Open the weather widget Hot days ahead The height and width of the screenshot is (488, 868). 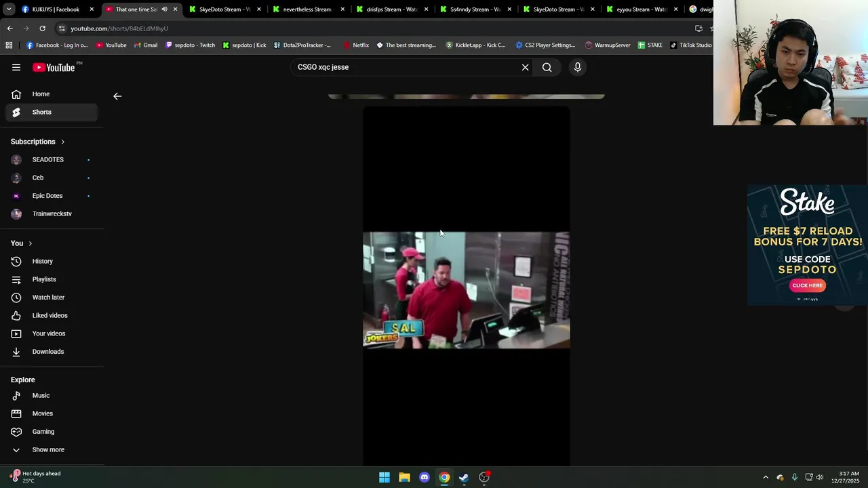pyautogui.click(x=36, y=477)
